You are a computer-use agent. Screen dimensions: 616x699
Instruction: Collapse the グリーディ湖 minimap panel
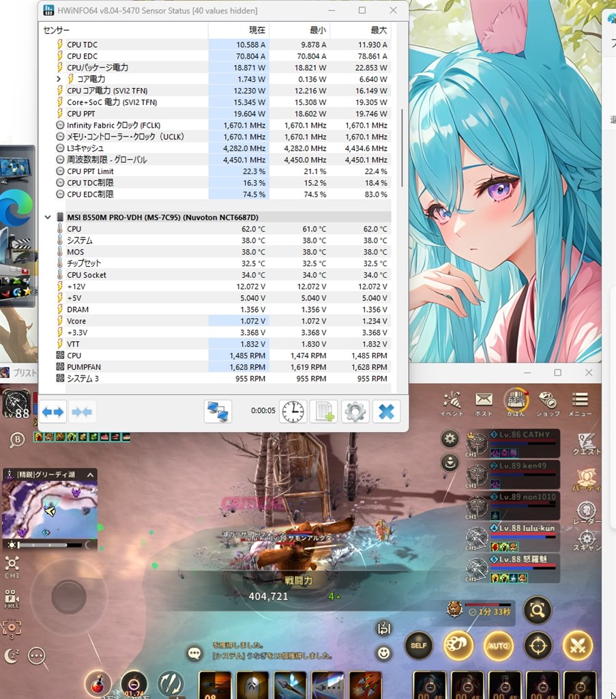pyautogui.click(x=90, y=475)
